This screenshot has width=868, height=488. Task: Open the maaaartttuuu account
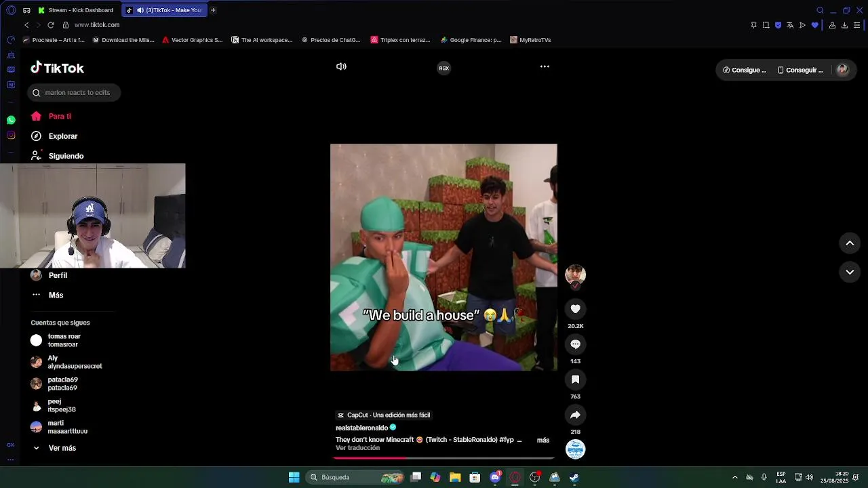(59, 427)
